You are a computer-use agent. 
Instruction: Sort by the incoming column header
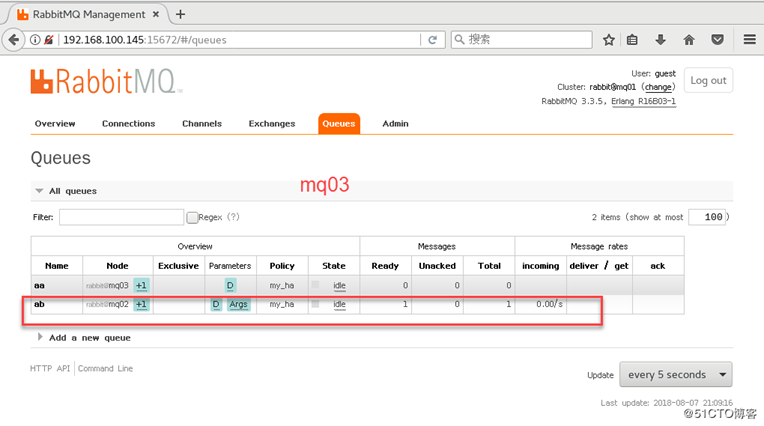(540, 266)
